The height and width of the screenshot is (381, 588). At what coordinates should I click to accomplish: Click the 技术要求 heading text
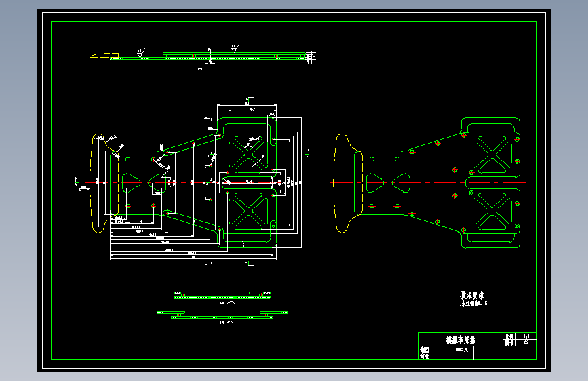click(x=472, y=295)
